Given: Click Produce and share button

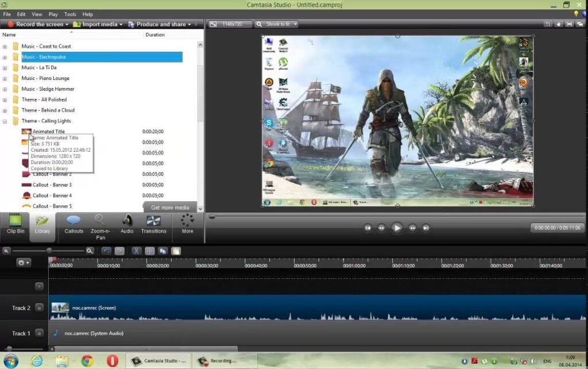Looking at the screenshot, I should click(157, 24).
